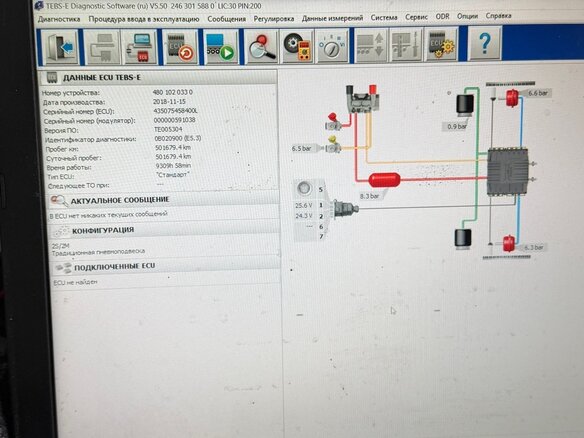Click the upper black air bellow icon
Image resolution: width=584 pixels, height=438 pixels.
[x=465, y=104]
